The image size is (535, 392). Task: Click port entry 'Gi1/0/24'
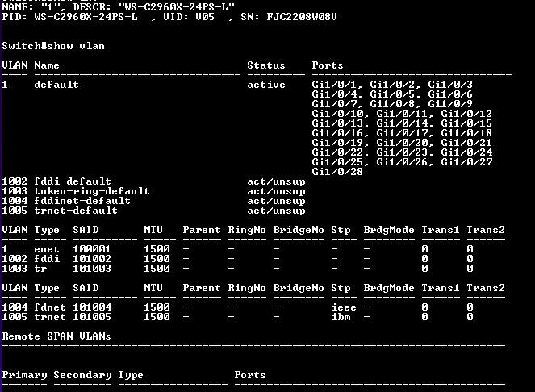click(x=466, y=152)
